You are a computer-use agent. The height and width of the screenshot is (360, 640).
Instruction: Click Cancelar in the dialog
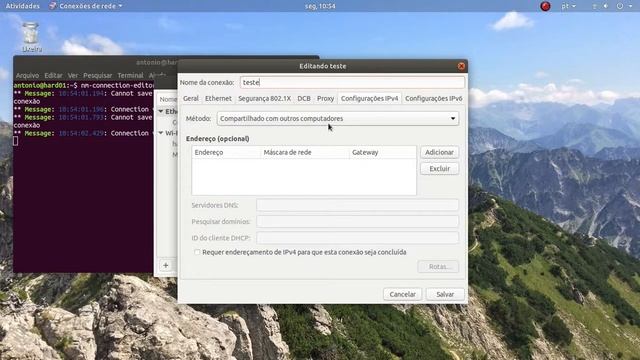coord(402,294)
